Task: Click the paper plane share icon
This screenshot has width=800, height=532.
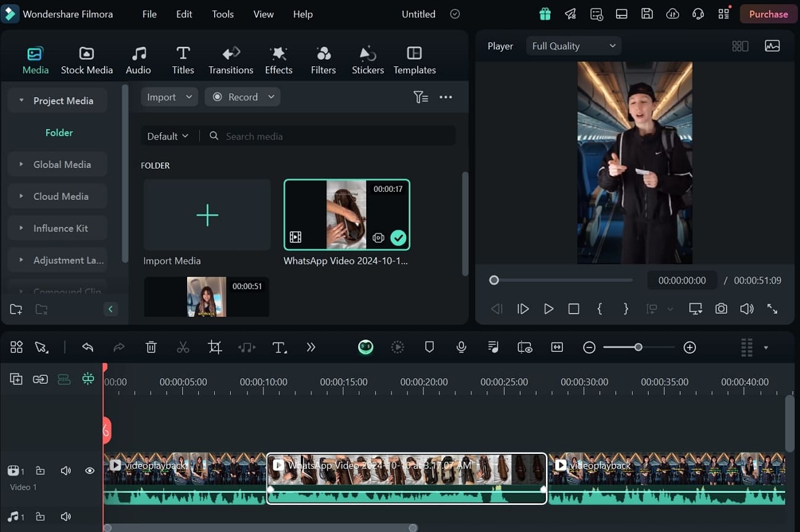Action: [570, 14]
